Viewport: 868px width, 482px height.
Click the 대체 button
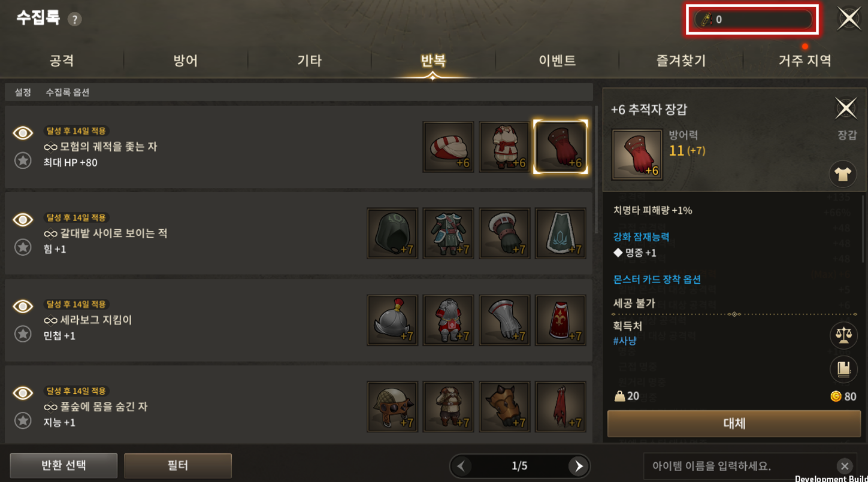coord(735,424)
